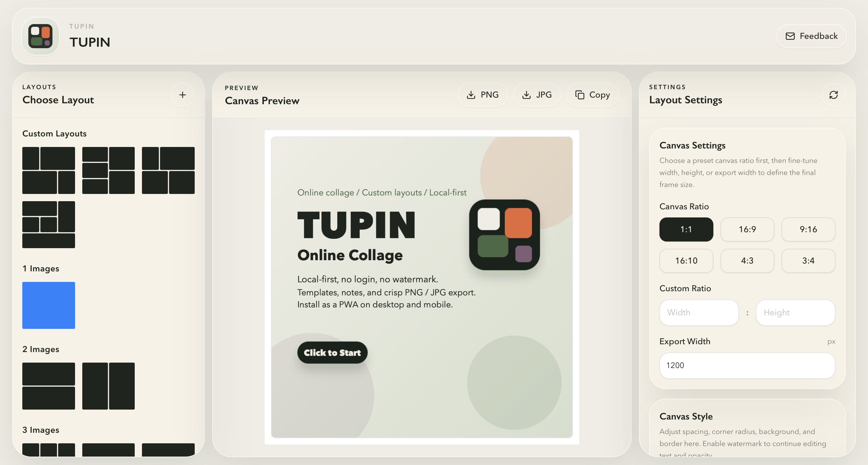Select the blue single-image layout
This screenshot has height=465, width=868.
[x=49, y=305]
